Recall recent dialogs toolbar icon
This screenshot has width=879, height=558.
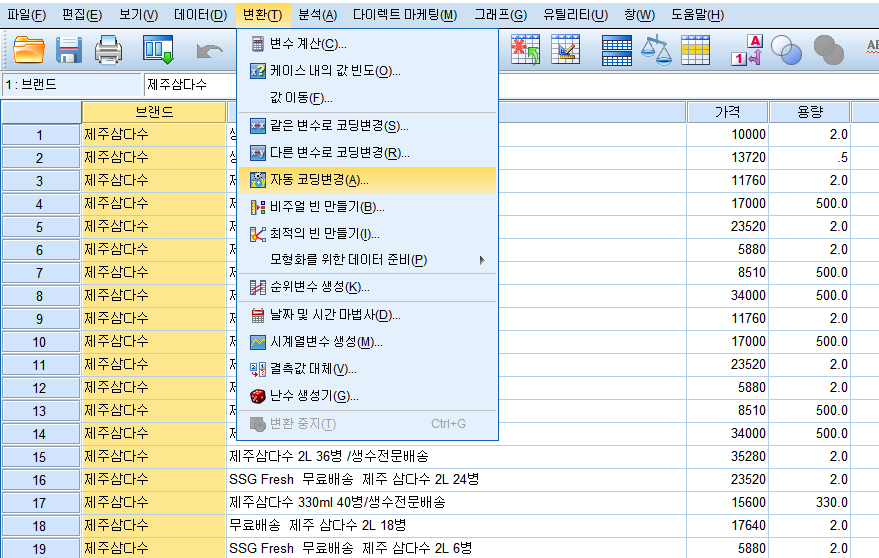(x=158, y=50)
